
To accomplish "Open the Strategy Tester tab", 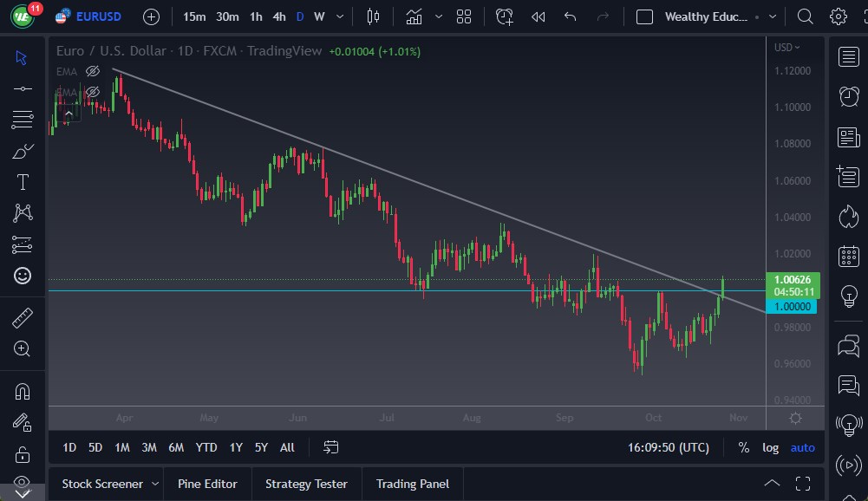I will pos(306,484).
